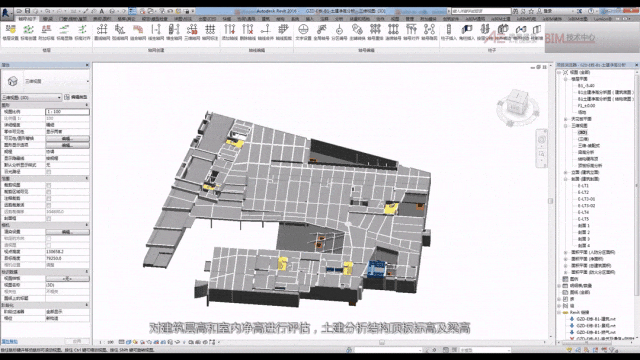Click the column insert tool icon
This screenshot has height=360, width=640.
click(x=449, y=29)
